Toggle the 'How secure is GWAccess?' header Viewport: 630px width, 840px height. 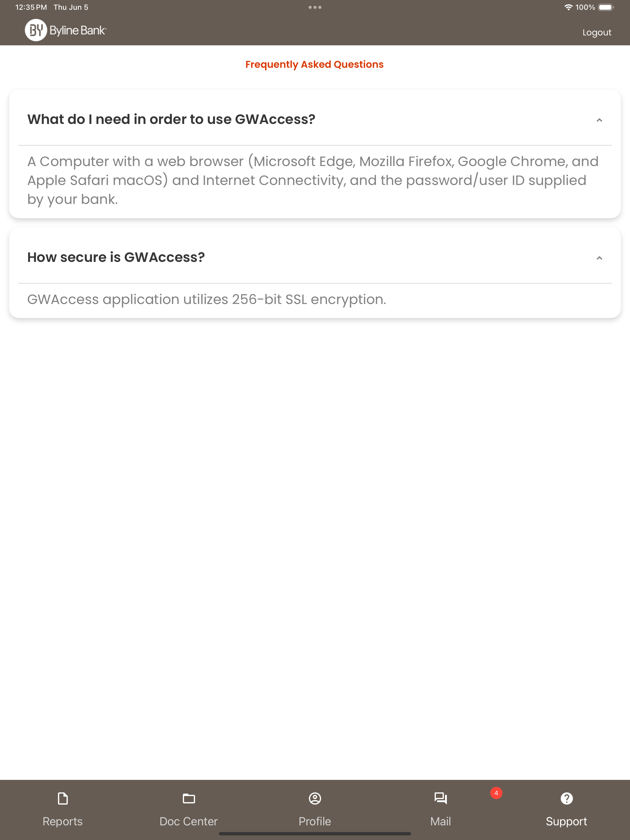(x=315, y=257)
